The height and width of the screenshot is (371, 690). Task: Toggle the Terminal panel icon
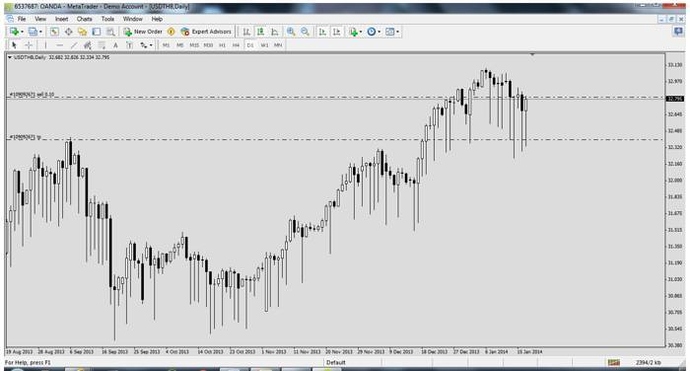tap(96, 32)
